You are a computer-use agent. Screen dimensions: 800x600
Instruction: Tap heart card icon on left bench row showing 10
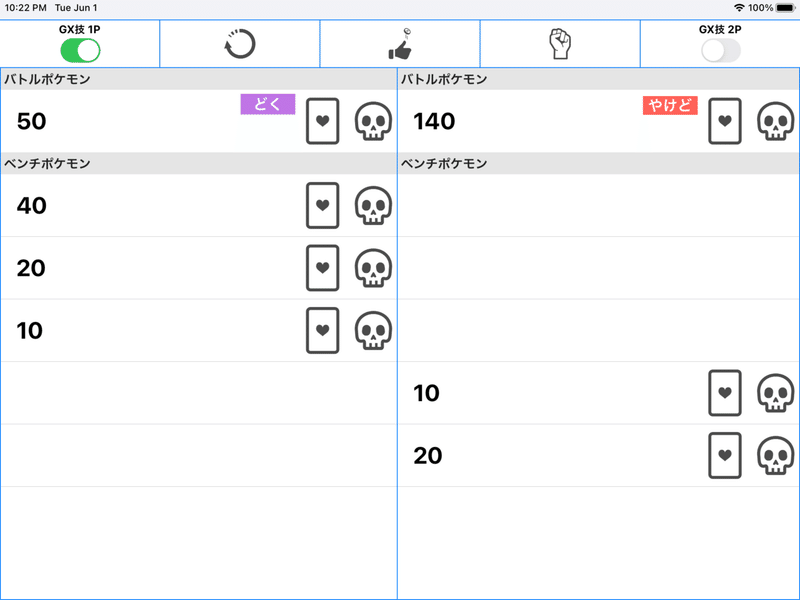(x=322, y=331)
